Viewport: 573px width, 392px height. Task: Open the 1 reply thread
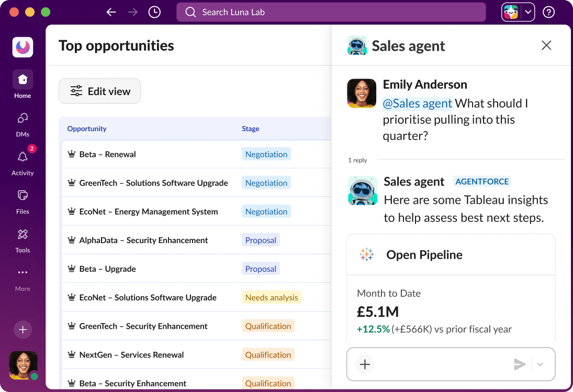357,160
